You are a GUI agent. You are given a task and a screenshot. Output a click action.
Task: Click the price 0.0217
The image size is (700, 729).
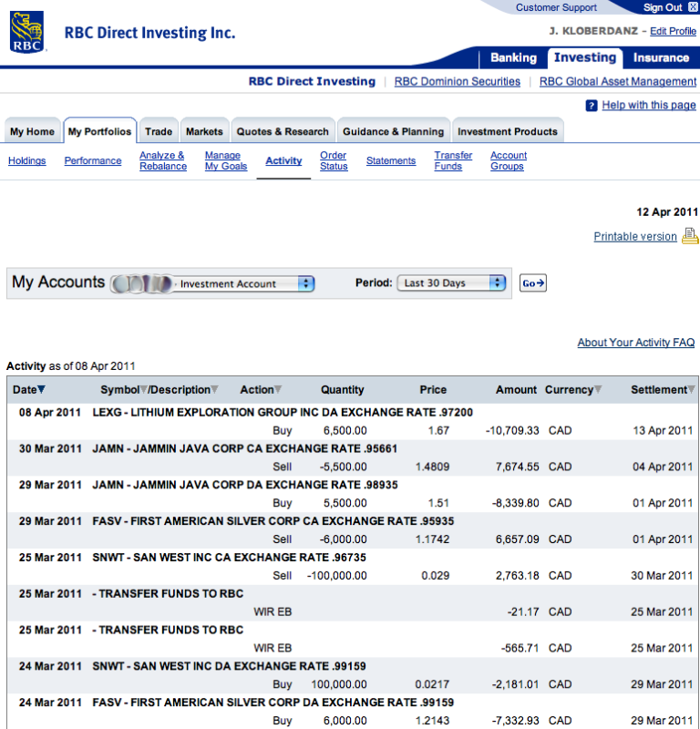click(x=432, y=684)
